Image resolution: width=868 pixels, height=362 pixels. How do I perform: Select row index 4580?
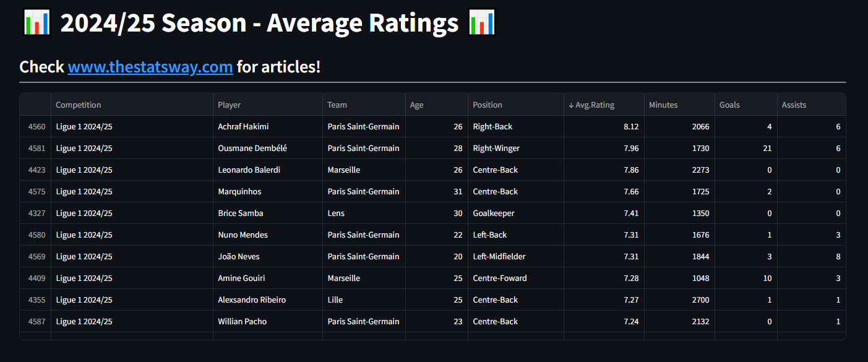tap(35, 235)
